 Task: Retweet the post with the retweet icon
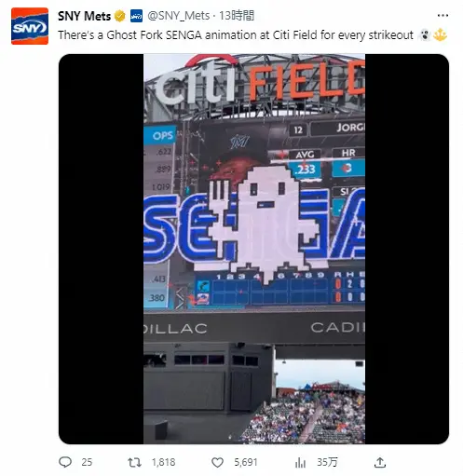[135, 462]
